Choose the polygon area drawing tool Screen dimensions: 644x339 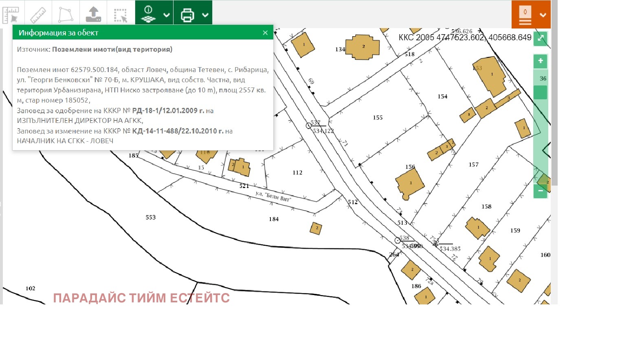[x=66, y=15]
